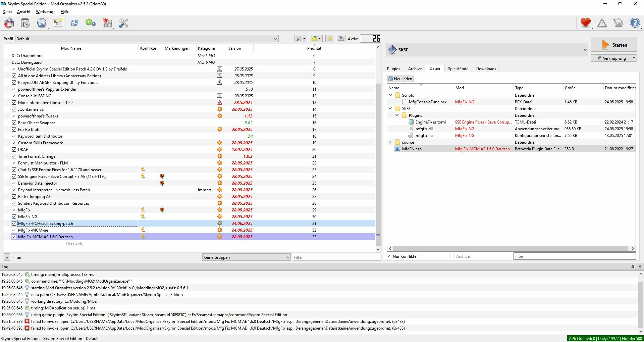Switch to the Plugins tab
Viewport: 644px width, 342px height.
click(393, 69)
